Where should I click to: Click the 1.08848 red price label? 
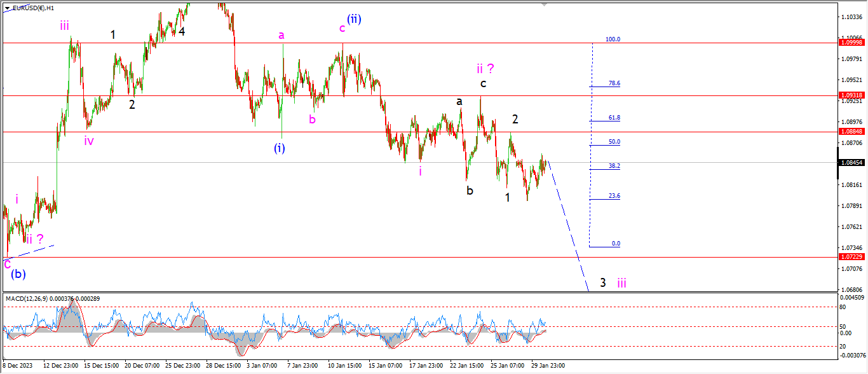(851, 132)
